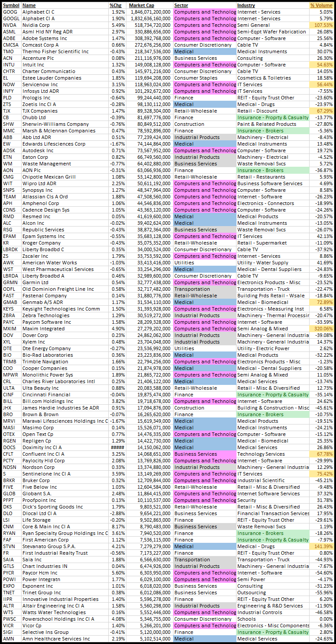Select the Retail - Supermarket industry cell
336x644 pixels.
point(273,243)
